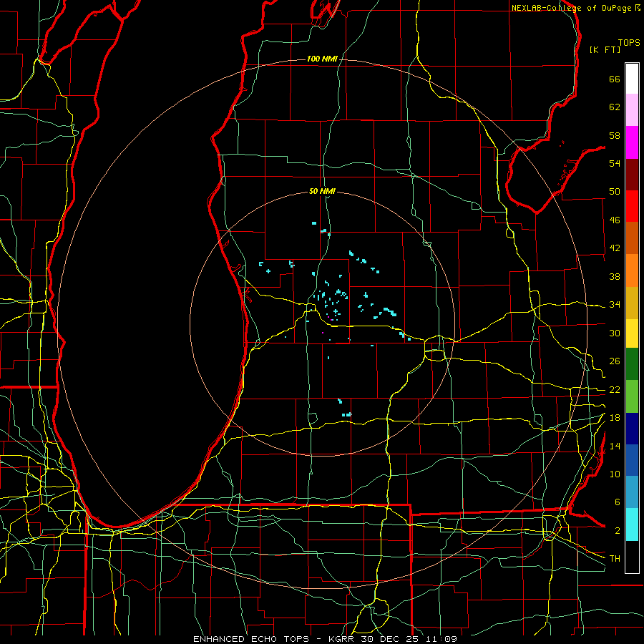Click the white swatch in the tops legend
This screenshot has width=644, height=644.
(x=632, y=79)
